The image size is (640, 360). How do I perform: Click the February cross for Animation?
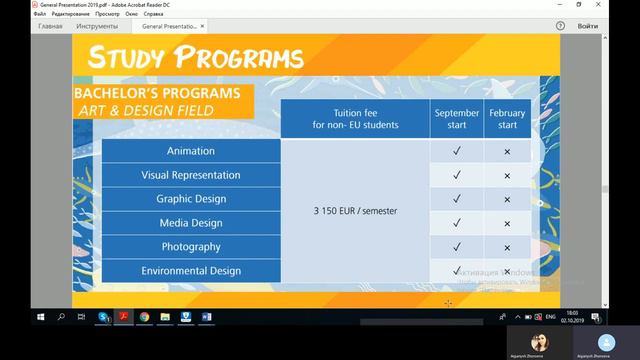[x=507, y=152]
